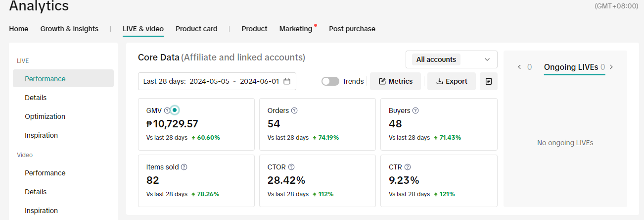Export the core data
Viewport: 644px width, 220px height.
click(452, 81)
